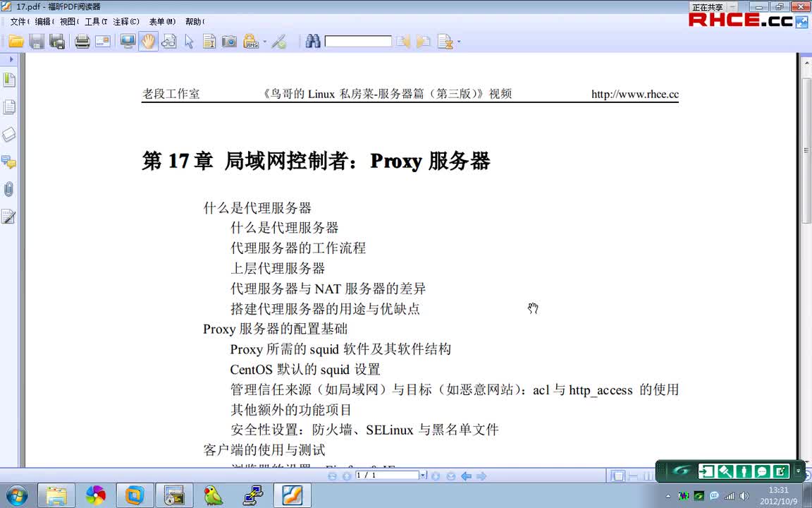This screenshot has width=812, height=508.
Task: Open the Layers panel icon
Action: coord(8,135)
